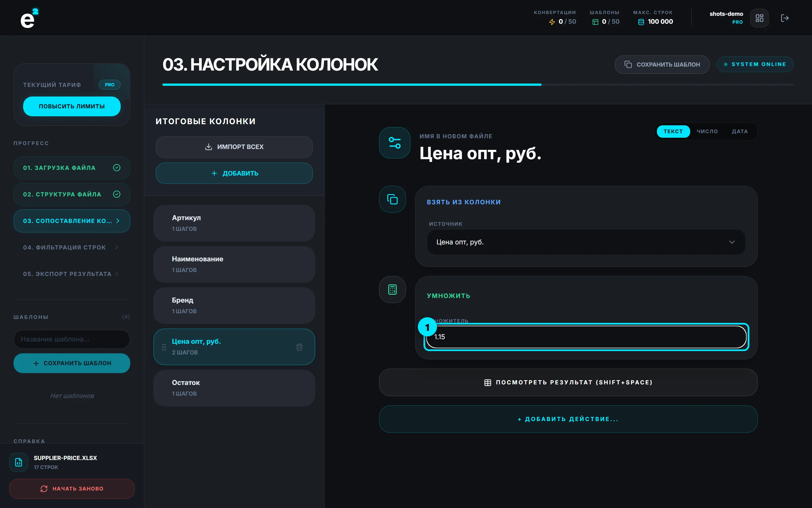Click the Нет шаблонов text
Image resolution: width=812 pixels, height=508 pixels.
point(72,396)
